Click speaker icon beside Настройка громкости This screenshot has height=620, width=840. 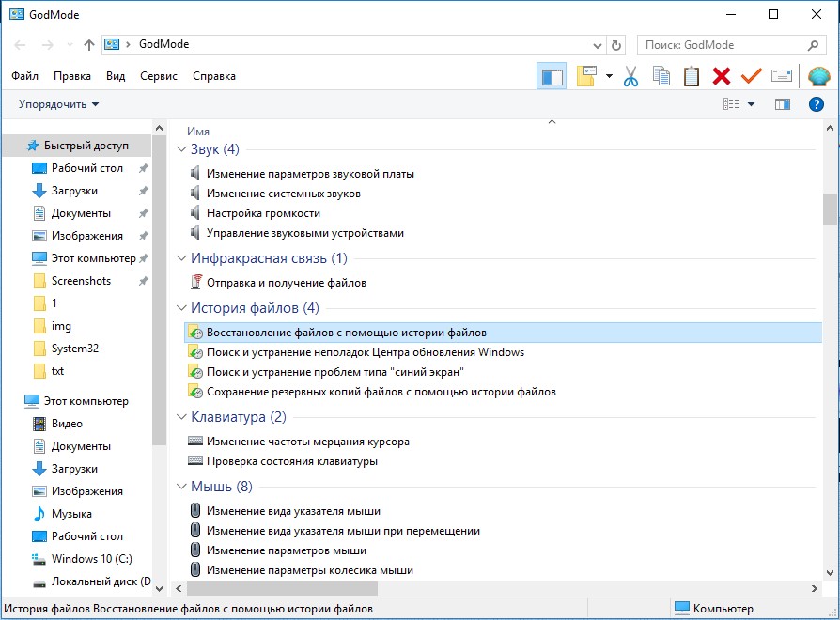(x=195, y=213)
